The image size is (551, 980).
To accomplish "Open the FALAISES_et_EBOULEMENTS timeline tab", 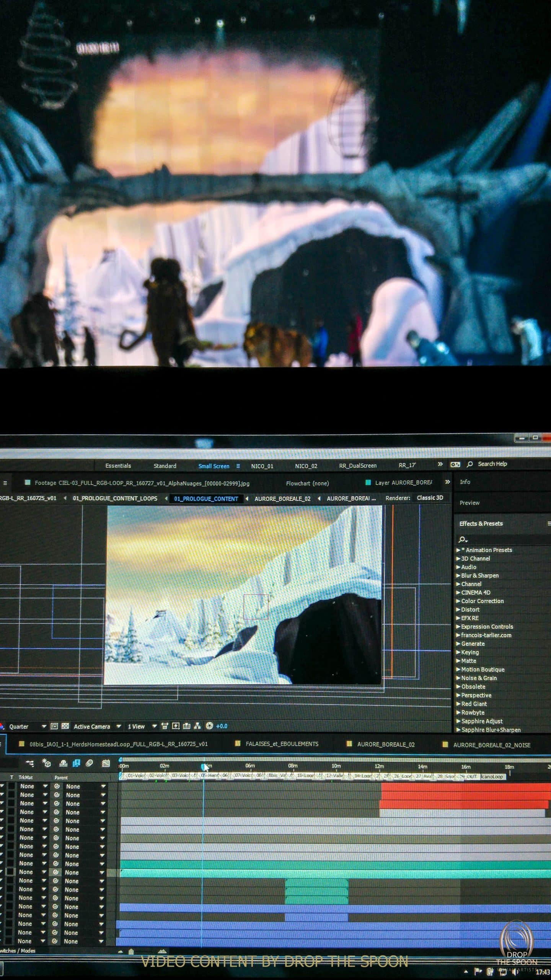I will pos(282,744).
